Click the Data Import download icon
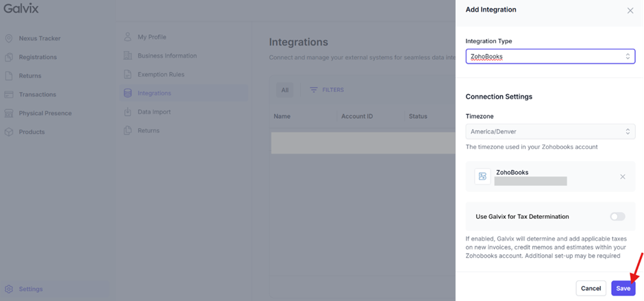 click(x=127, y=112)
